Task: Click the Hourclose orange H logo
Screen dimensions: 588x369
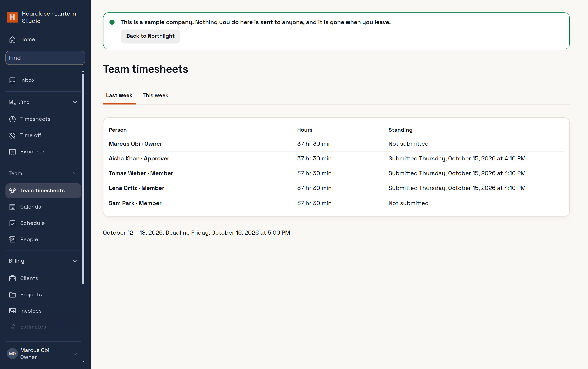Action: click(12, 17)
